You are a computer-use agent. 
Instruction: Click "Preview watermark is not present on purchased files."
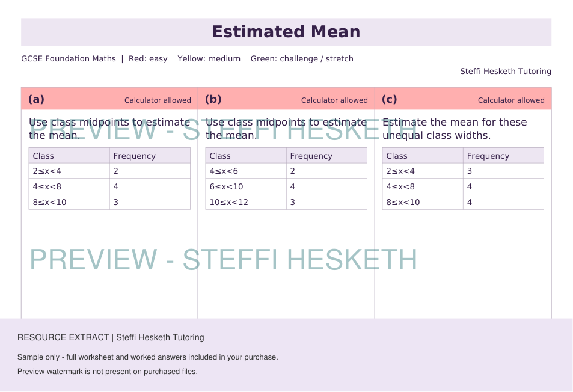pyautogui.click(x=108, y=372)
